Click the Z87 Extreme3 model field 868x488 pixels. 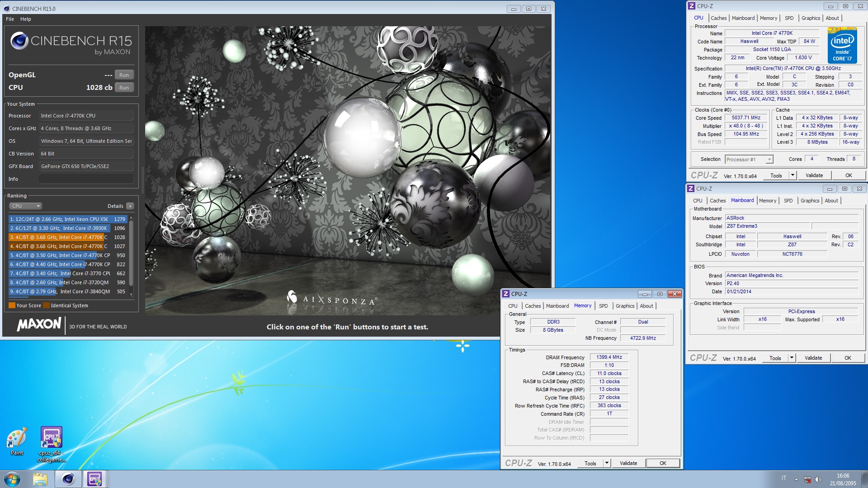[x=768, y=226]
